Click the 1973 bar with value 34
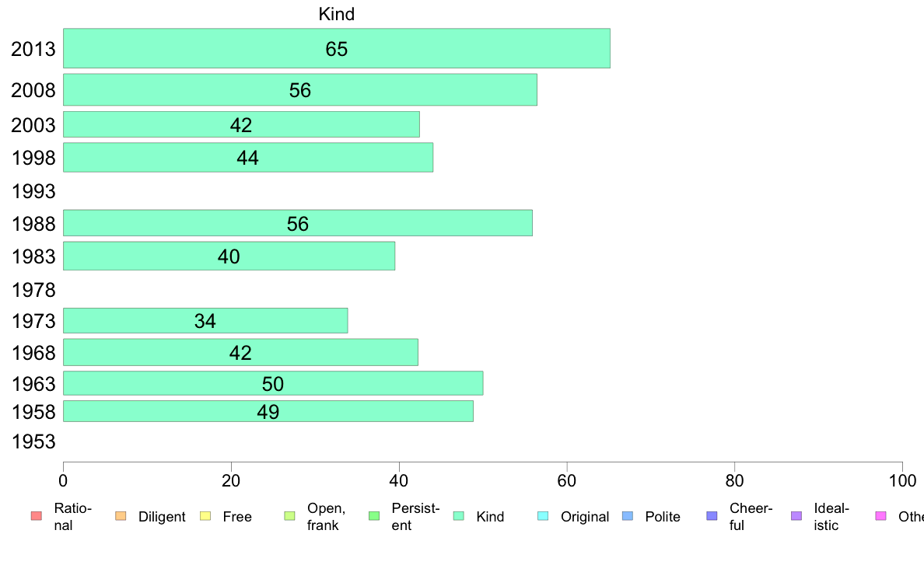924x572 pixels. point(205,320)
